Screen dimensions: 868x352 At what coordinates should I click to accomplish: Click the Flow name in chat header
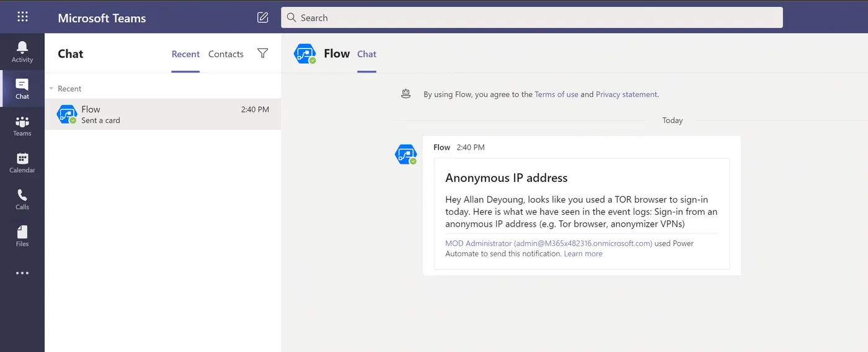tap(337, 54)
